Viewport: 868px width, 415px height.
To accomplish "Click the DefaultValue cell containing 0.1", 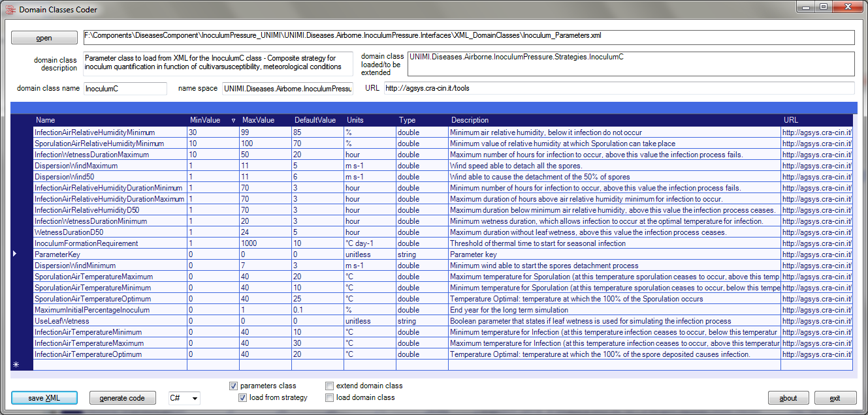I will (x=317, y=310).
